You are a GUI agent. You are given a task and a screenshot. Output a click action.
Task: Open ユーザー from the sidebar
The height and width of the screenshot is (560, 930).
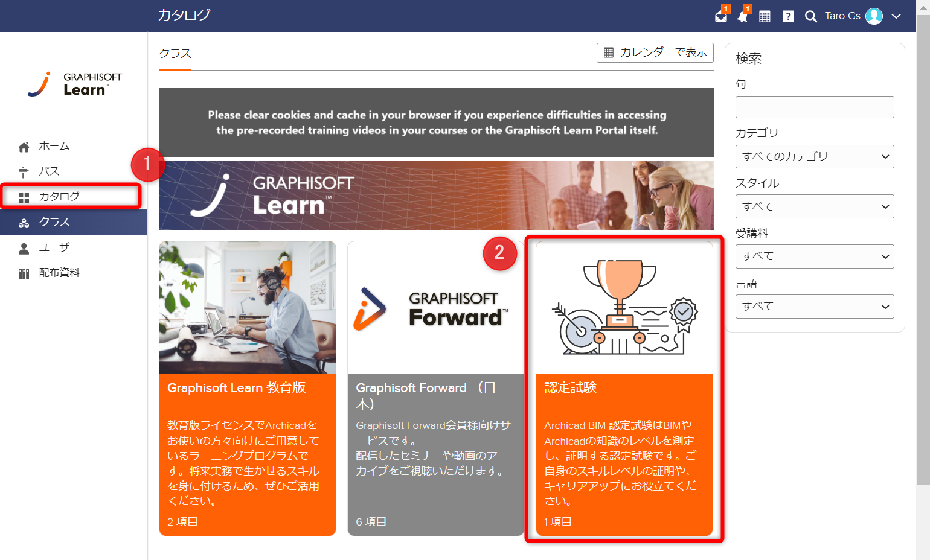click(x=74, y=247)
